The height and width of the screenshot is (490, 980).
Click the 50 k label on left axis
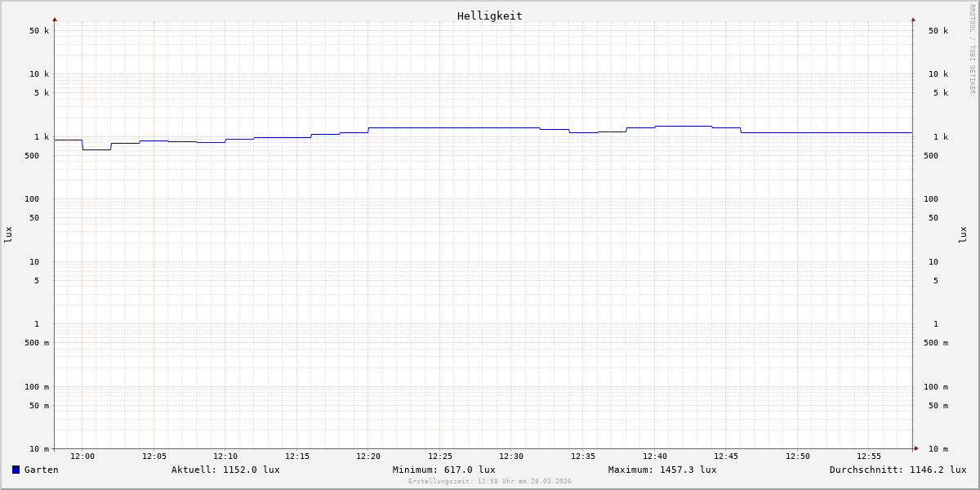(39, 31)
